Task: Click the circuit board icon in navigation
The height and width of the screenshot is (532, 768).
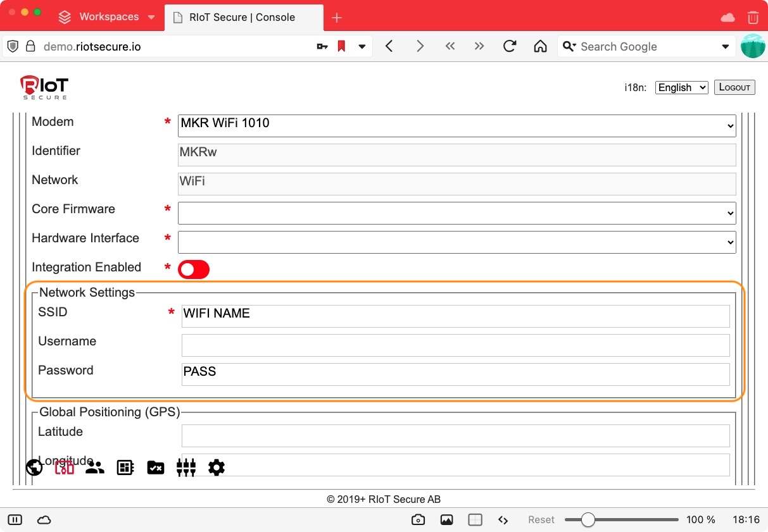Action: click(125, 467)
